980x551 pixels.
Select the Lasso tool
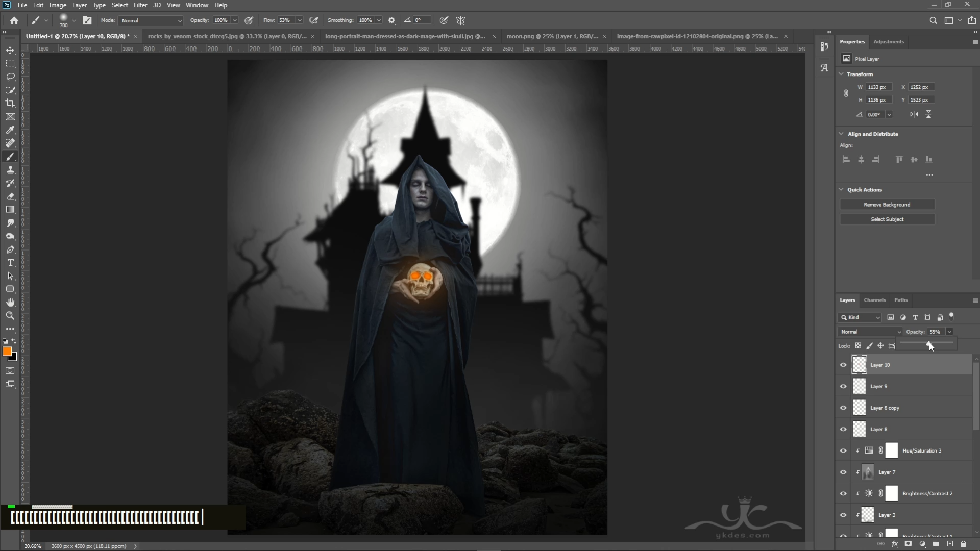(10, 77)
